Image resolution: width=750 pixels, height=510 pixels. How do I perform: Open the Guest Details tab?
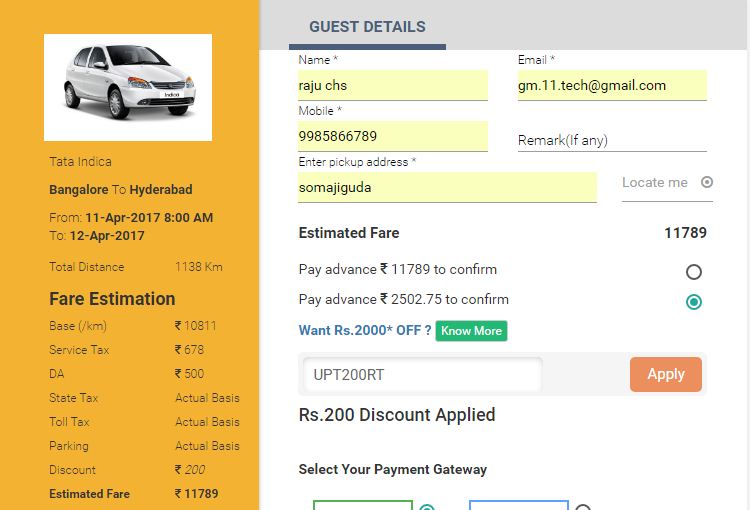click(367, 27)
